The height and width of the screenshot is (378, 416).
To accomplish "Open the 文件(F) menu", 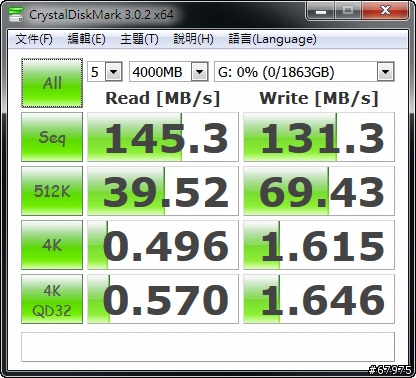I will [x=34, y=39].
